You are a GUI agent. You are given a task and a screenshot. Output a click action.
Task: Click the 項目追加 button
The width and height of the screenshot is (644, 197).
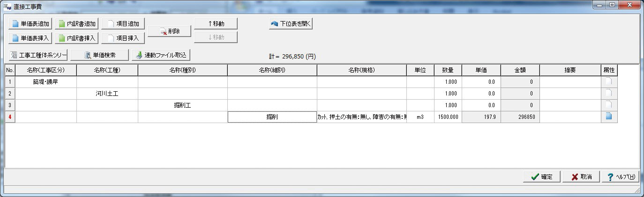point(123,23)
